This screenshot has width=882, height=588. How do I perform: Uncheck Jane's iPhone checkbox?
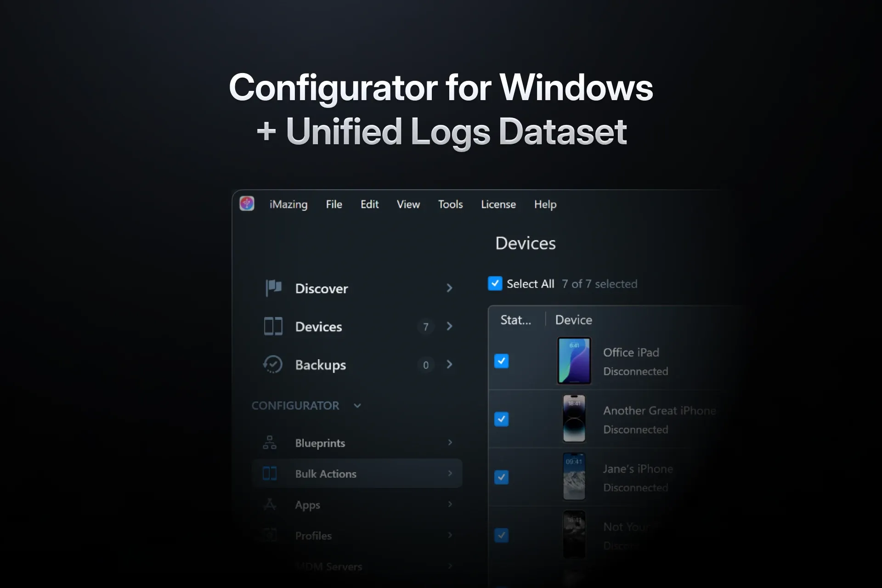(x=501, y=477)
